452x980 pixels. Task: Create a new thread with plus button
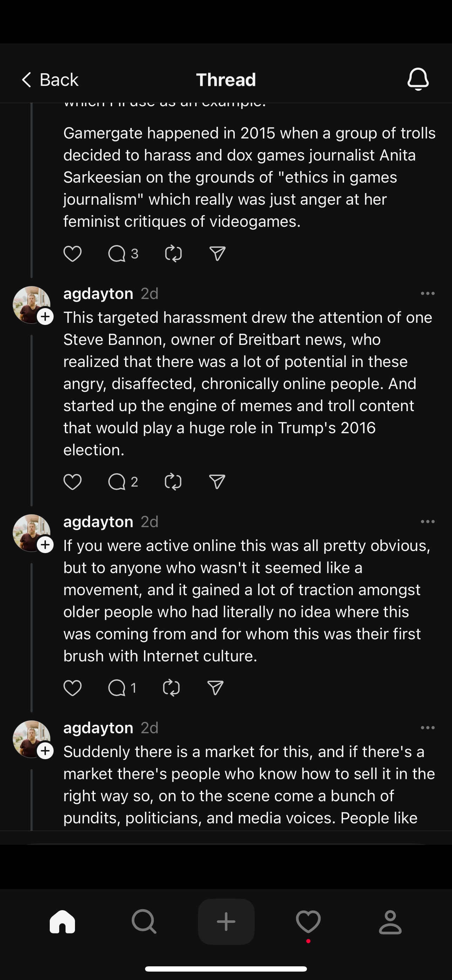coord(226,922)
